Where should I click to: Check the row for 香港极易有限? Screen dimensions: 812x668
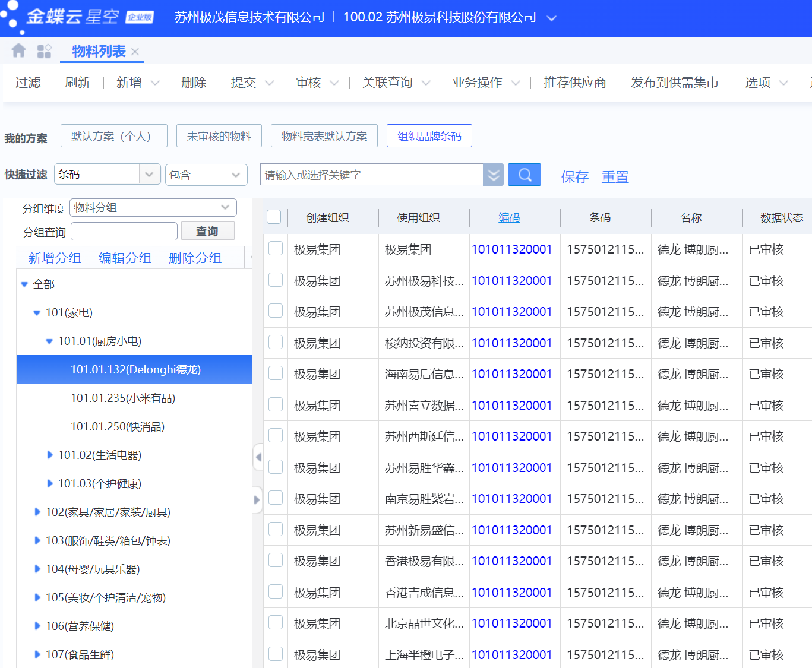(x=276, y=561)
